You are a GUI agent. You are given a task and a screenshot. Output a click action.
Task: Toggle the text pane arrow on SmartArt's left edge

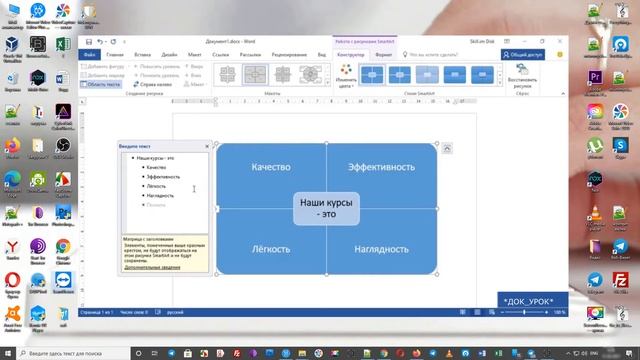tap(217, 209)
